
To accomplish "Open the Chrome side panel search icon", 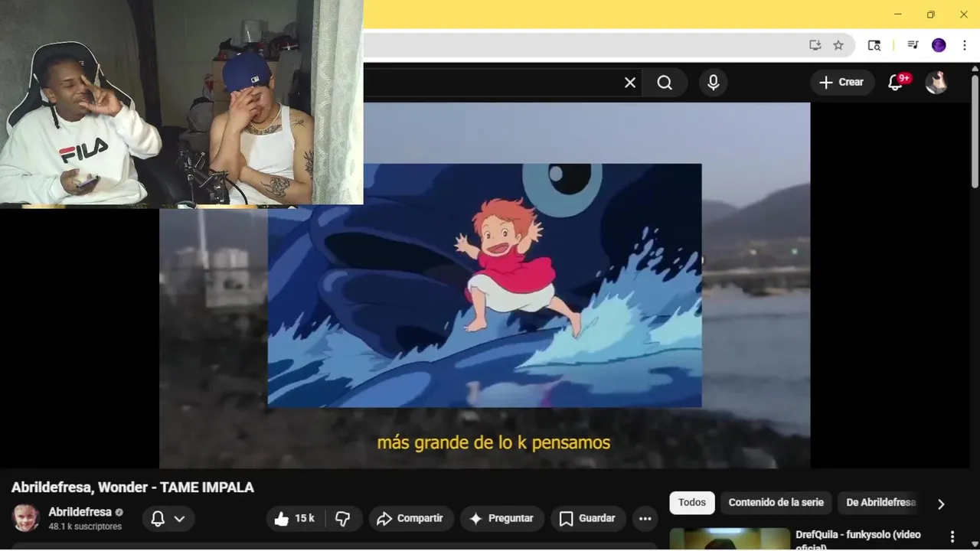I will tap(874, 45).
